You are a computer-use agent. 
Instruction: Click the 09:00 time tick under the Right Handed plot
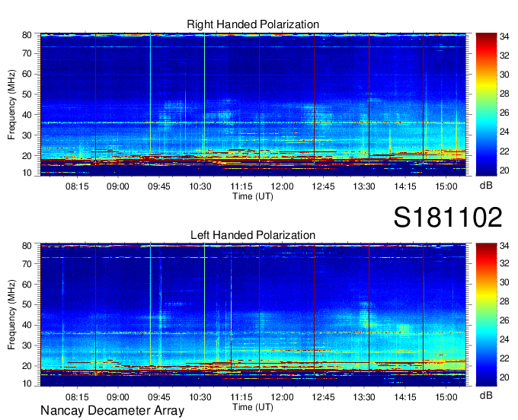point(118,186)
